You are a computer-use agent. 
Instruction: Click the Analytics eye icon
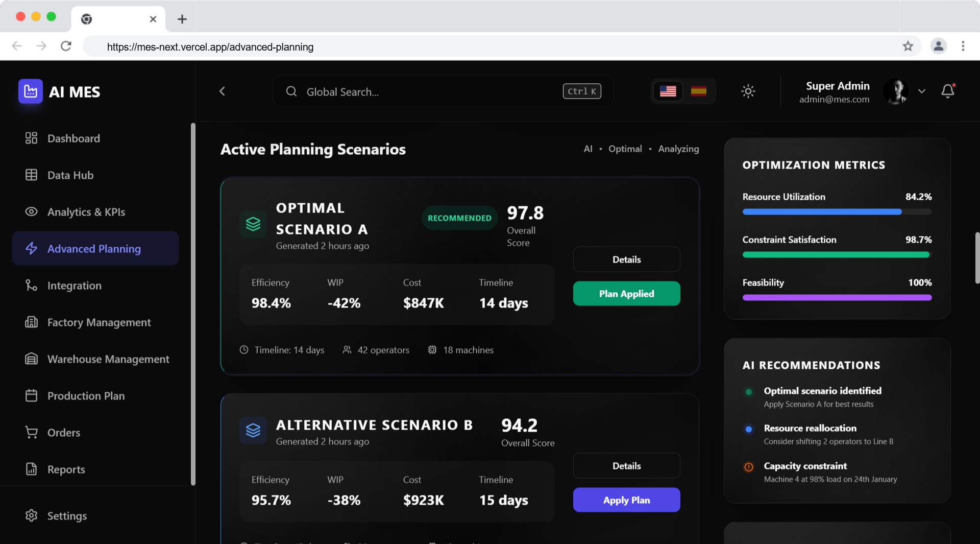point(31,211)
